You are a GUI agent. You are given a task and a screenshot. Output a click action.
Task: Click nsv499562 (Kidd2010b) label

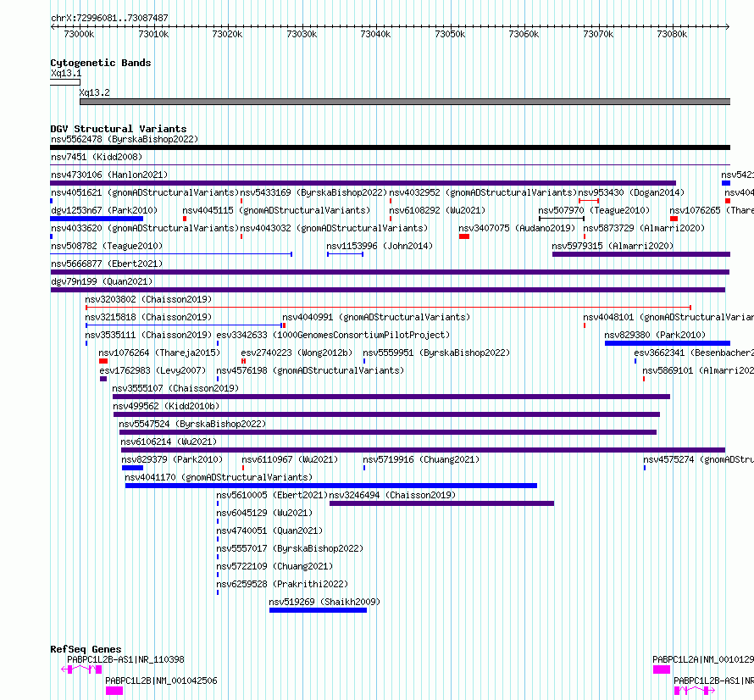[166, 406]
